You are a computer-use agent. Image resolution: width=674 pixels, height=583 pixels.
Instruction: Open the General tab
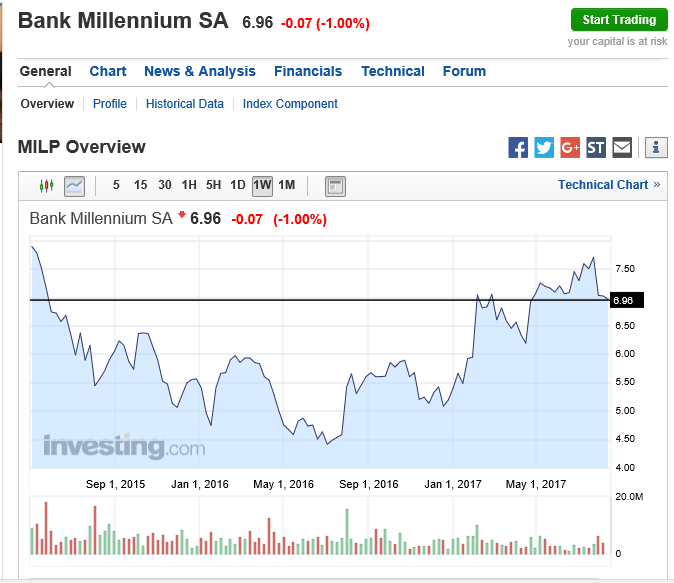46,71
